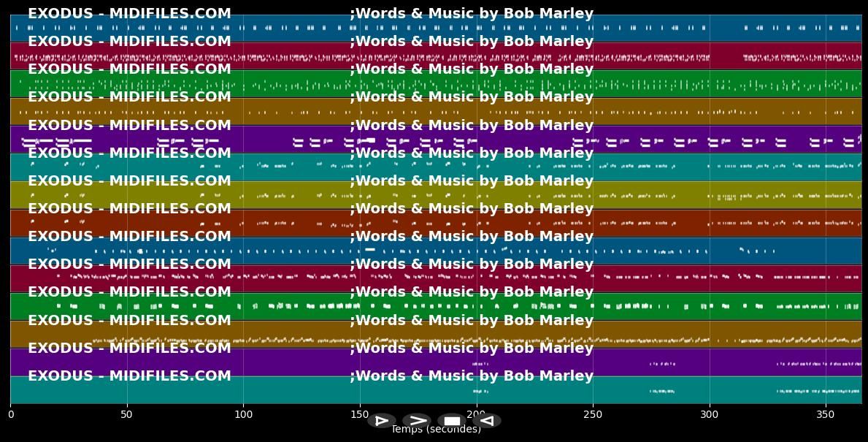Click the white square stop button
Viewport: 868px width, 442px height.
[x=452, y=421]
